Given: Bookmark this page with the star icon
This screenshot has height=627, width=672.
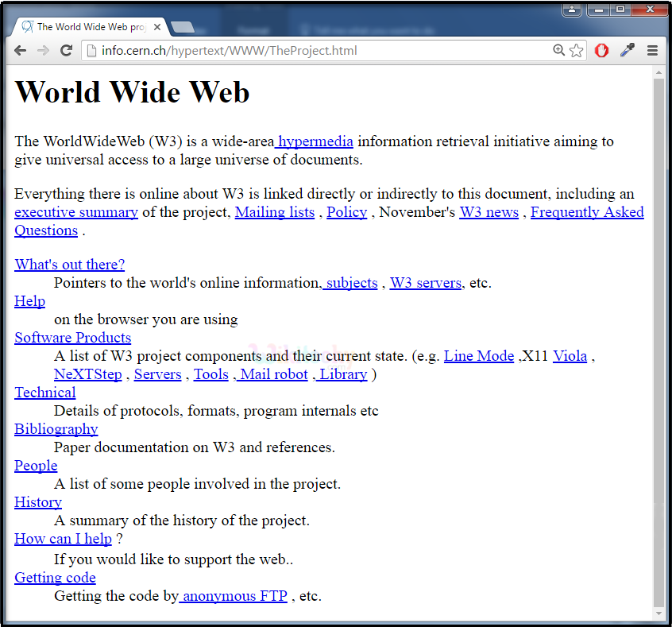Looking at the screenshot, I should click(577, 51).
